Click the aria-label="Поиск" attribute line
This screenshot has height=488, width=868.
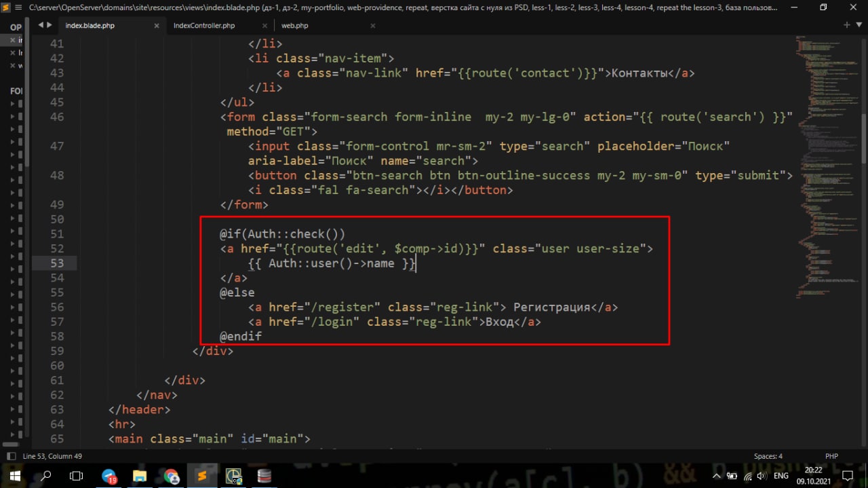(x=363, y=161)
